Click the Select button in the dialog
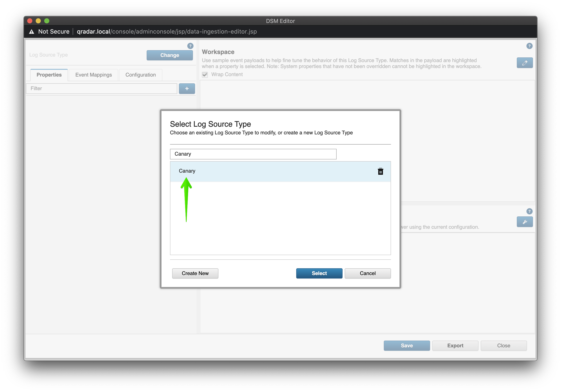Screen dimensions: 561x392 [x=319, y=273]
